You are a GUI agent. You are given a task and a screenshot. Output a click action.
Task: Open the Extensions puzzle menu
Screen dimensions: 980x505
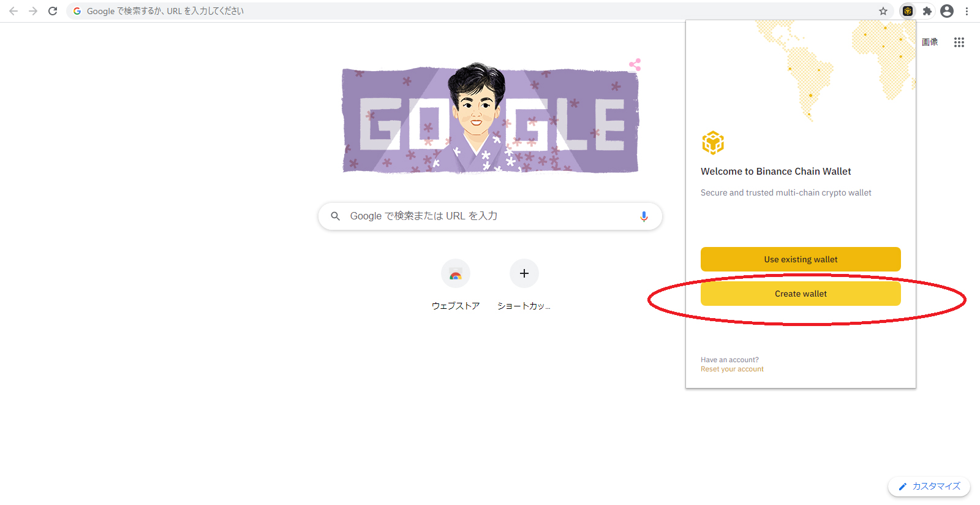(927, 11)
